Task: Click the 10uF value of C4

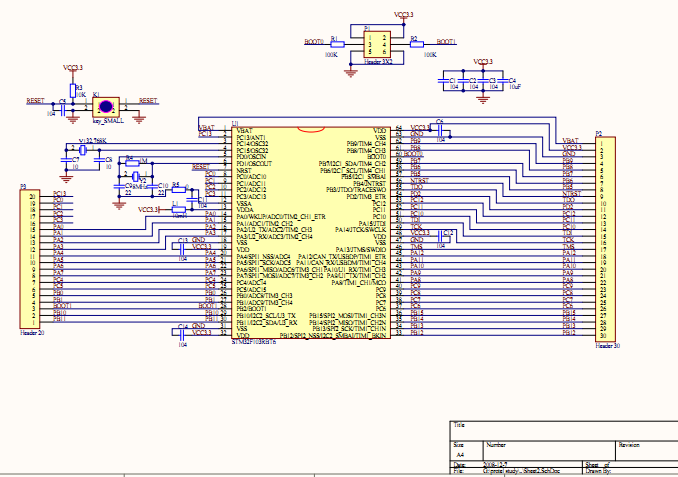Action: point(515,87)
